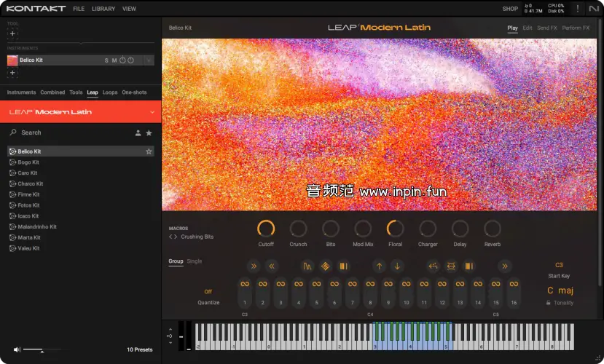Solo the Belico Kit instrument
The image size is (604, 364).
106,60
